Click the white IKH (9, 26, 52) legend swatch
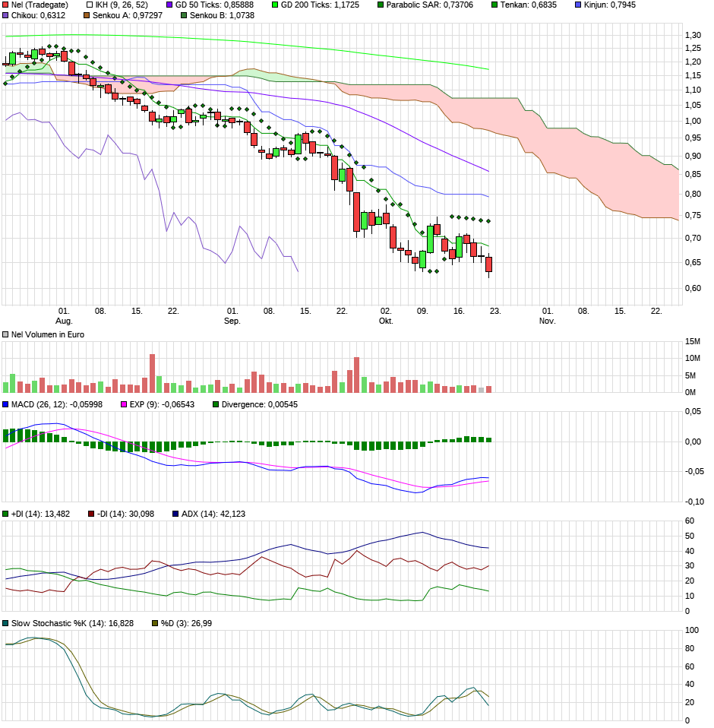 pyautogui.click(x=90, y=5)
